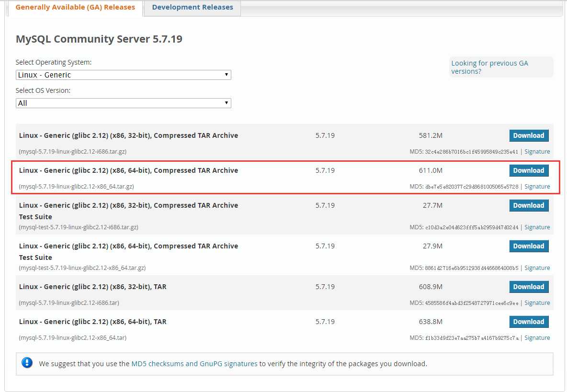Open 'Looking for previous GA versions?' link
The width and height of the screenshot is (567, 392).
(489, 67)
